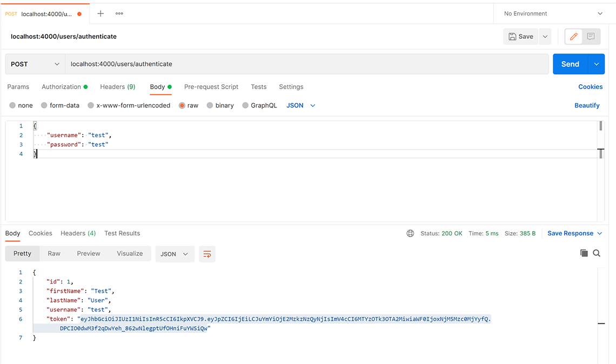Select the binary body option

coord(220,105)
